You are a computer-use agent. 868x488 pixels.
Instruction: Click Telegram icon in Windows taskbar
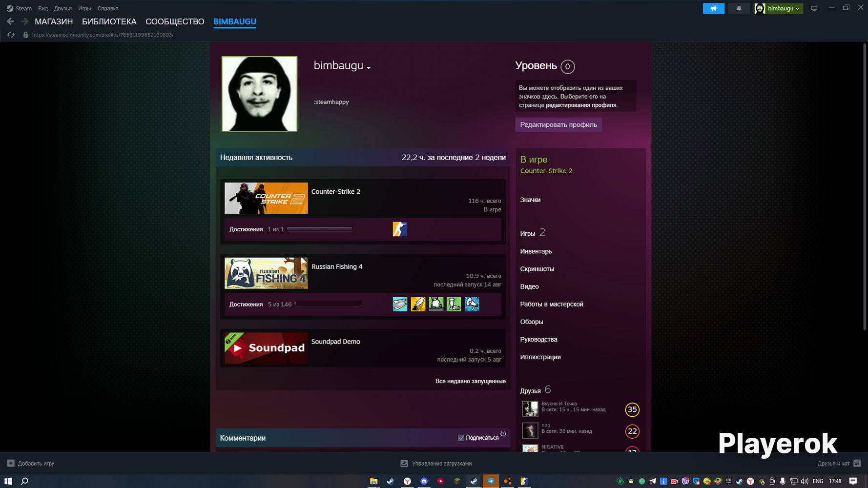tap(491, 481)
